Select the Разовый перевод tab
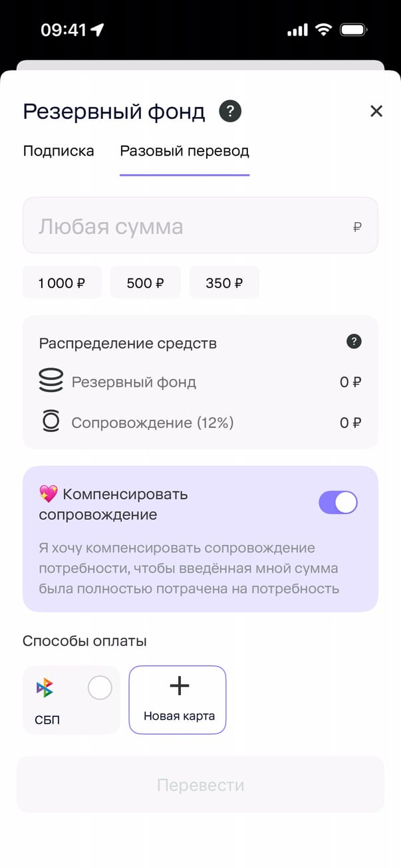The height and width of the screenshot is (868, 401). (184, 151)
